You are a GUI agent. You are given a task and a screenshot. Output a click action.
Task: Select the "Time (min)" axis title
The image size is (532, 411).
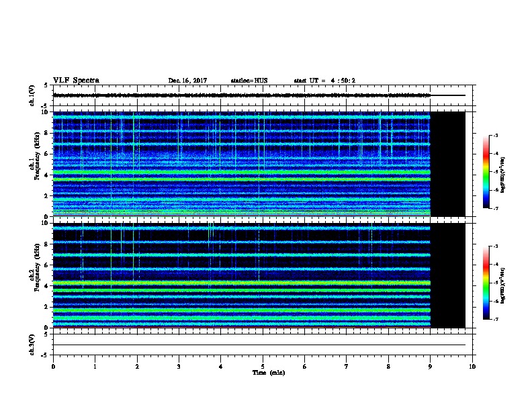click(x=269, y=373)
